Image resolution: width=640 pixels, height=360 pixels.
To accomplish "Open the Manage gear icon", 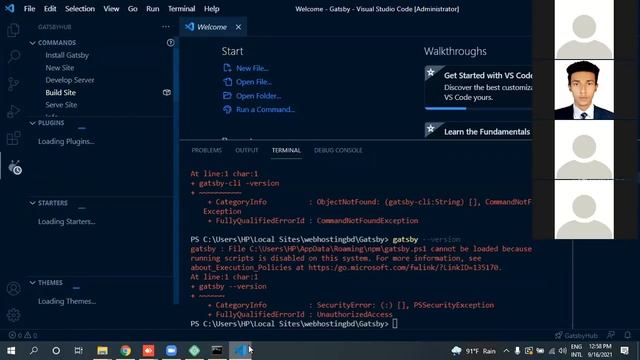I will tap(13, 315).
